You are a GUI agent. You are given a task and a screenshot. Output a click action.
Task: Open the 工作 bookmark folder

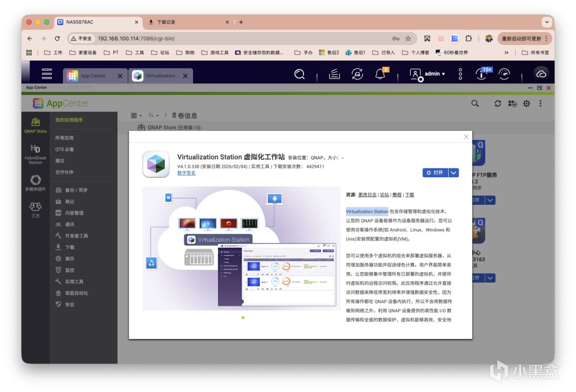pyautogui.click(x=54, y=53)
